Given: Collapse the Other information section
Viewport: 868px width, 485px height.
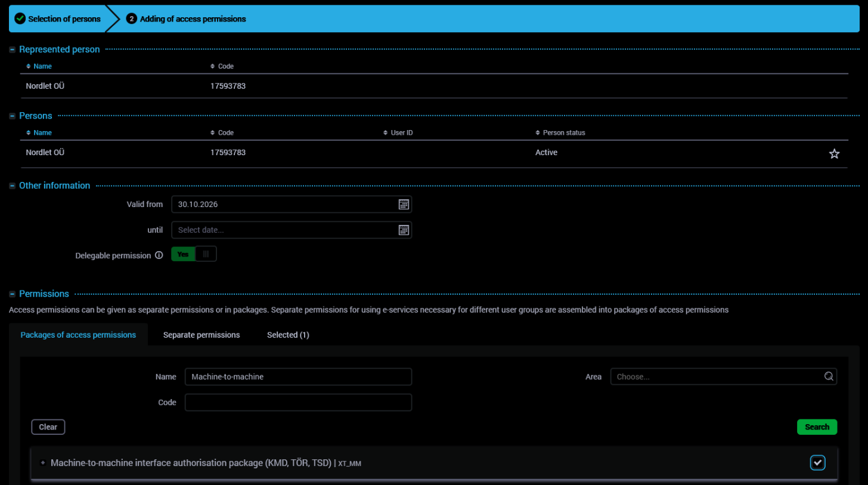Looking at the screenshot, I should (x=12, y=186).
